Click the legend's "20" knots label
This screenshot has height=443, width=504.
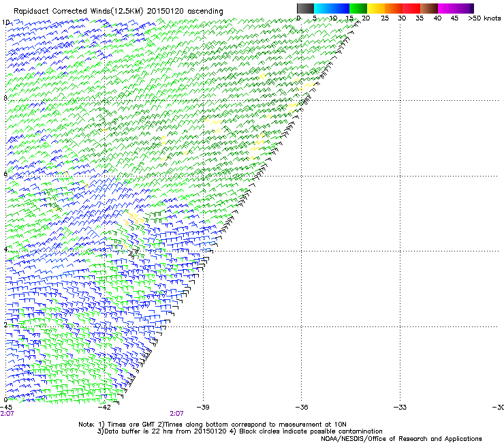[366, 18]
